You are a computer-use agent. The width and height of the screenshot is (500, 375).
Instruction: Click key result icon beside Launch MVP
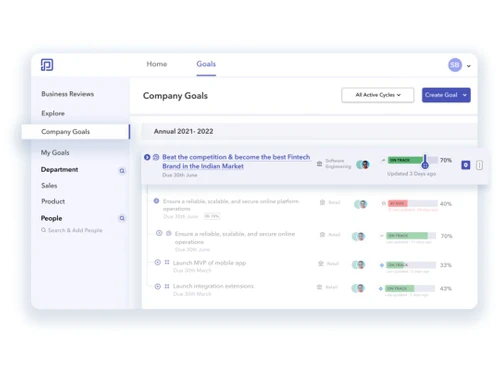[167, 262]
